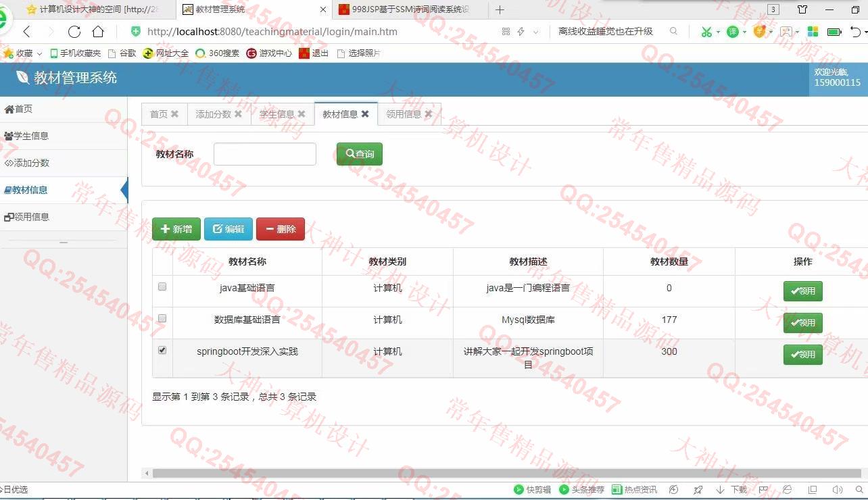Open 下载 downloads in status bar
This screenshot has width=868, height=500.
pyautogui.click(x=731, y=490)
